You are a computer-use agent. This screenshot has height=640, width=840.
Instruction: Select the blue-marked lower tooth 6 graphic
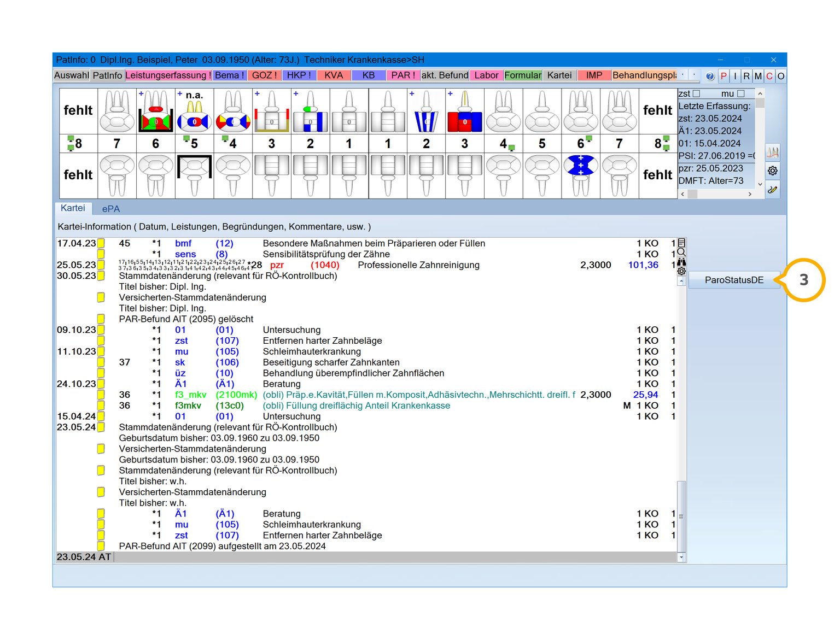pyautogui.click(x=581, y=166)
